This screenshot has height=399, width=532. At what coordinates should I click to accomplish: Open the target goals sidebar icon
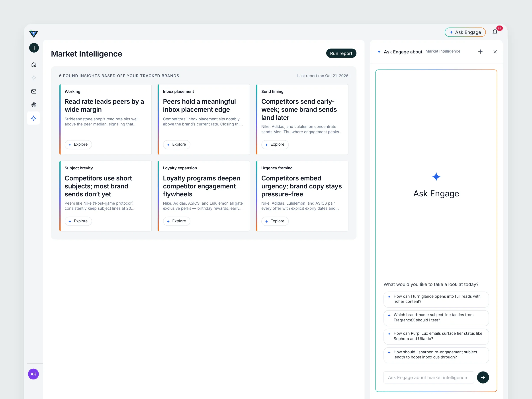point(34,105)
